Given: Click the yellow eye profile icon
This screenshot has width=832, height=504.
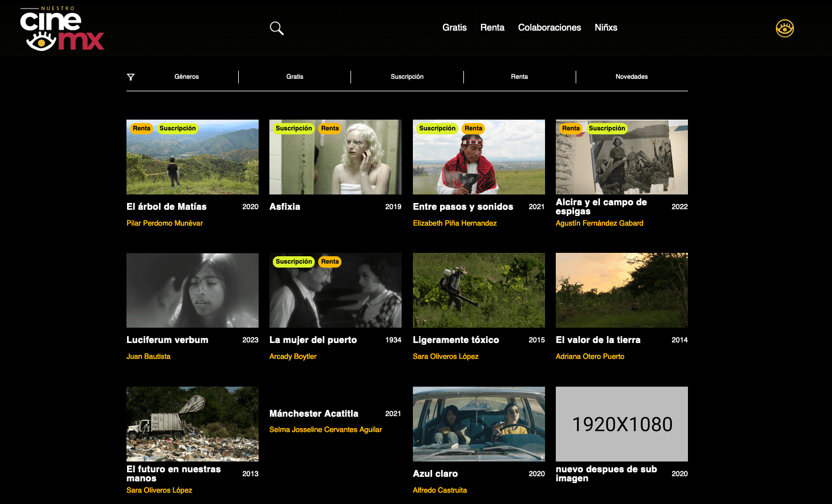Looking at the screenshot, I should (784, 28).
